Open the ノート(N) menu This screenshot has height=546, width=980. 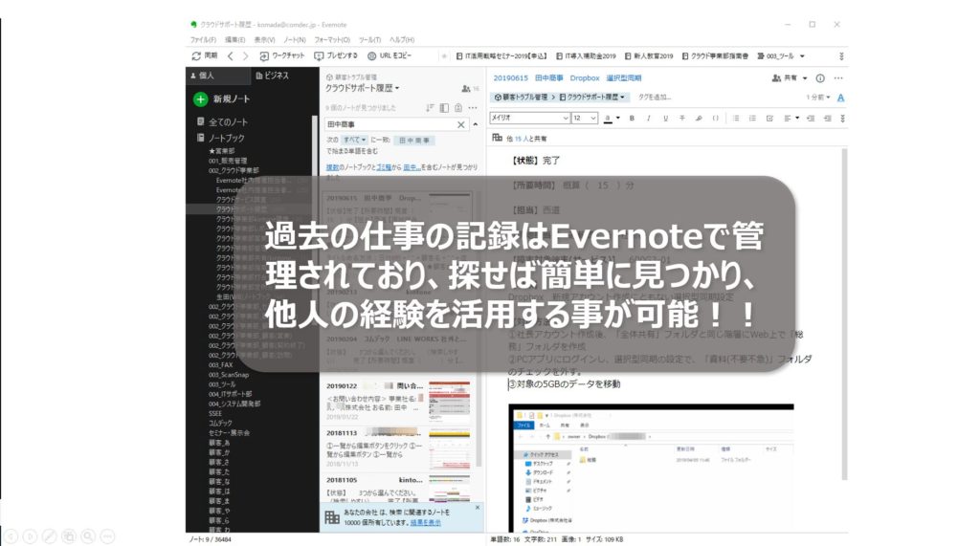[x=295, y=39]
